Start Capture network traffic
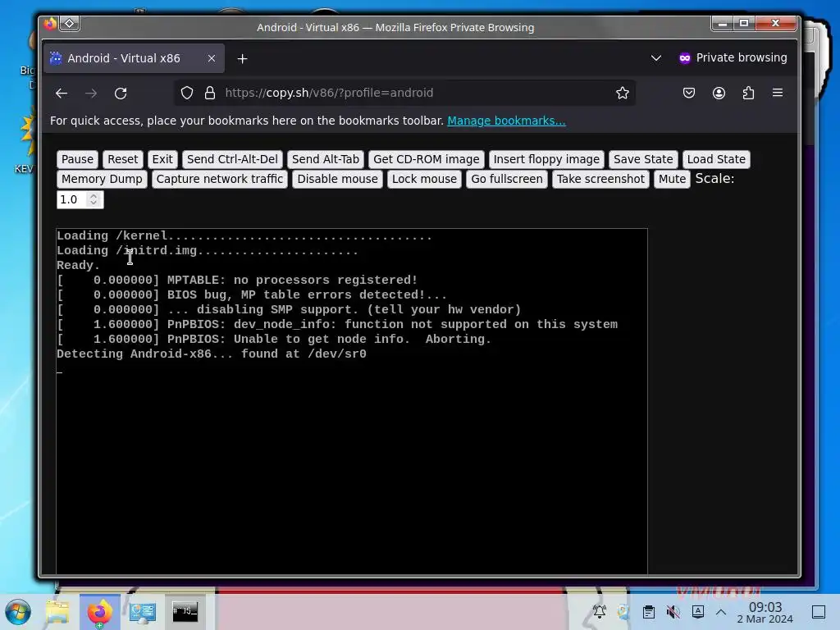Image resolution: width=840 pixels, height=630 pixels. [x=220, y=179]
